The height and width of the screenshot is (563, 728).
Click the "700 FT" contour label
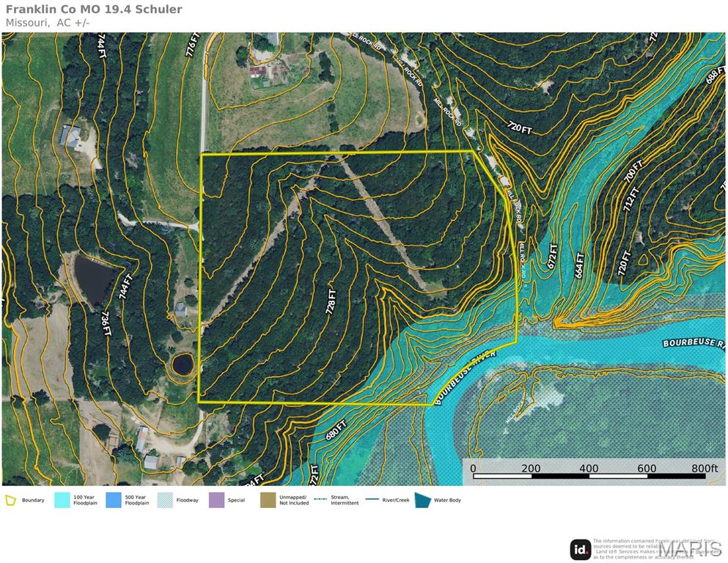[633, 172]
